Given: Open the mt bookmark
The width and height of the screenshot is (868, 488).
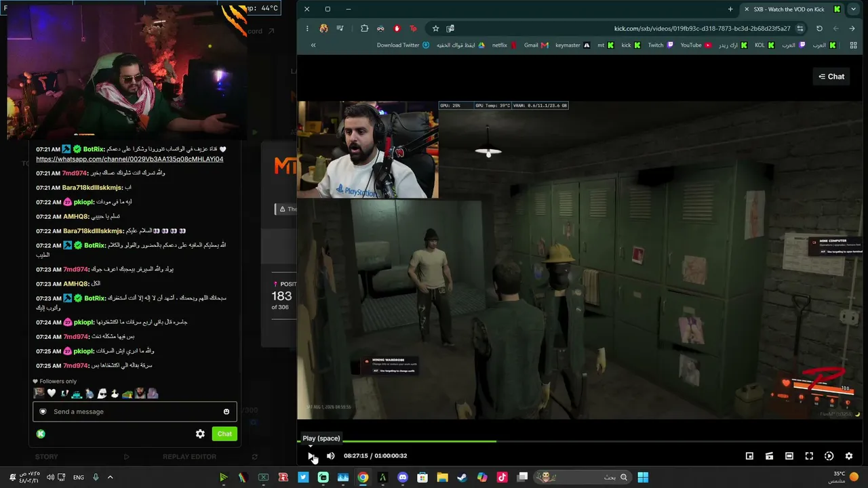Looking at the screenshot, I should coord(605,45).
